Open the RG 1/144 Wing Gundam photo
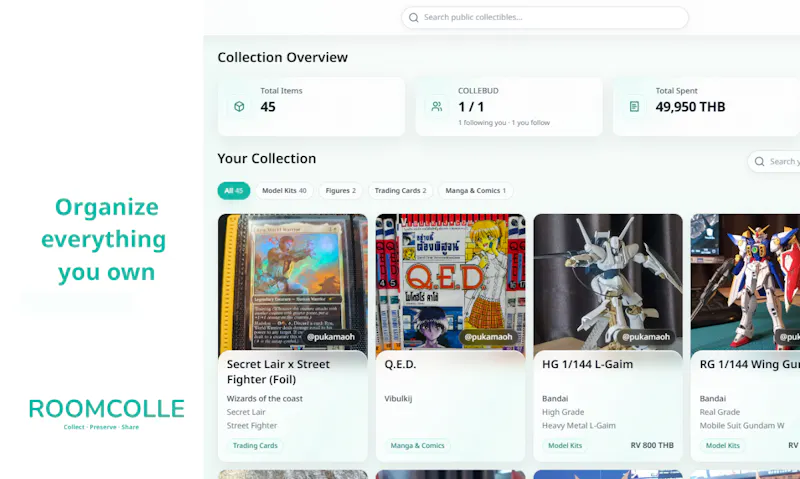This screenshot has width=800, height=479. click(x=745, y=282)
